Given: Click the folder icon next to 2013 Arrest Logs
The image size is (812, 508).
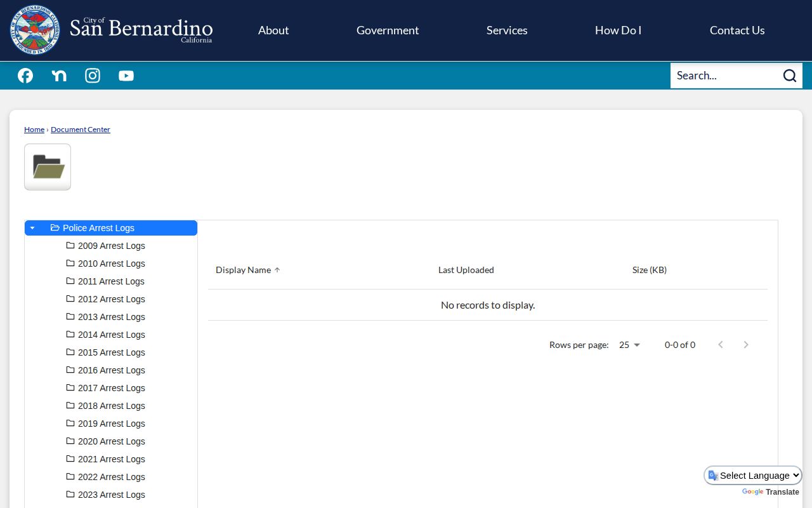Looking at the screenshot, I should click(70, 316).
